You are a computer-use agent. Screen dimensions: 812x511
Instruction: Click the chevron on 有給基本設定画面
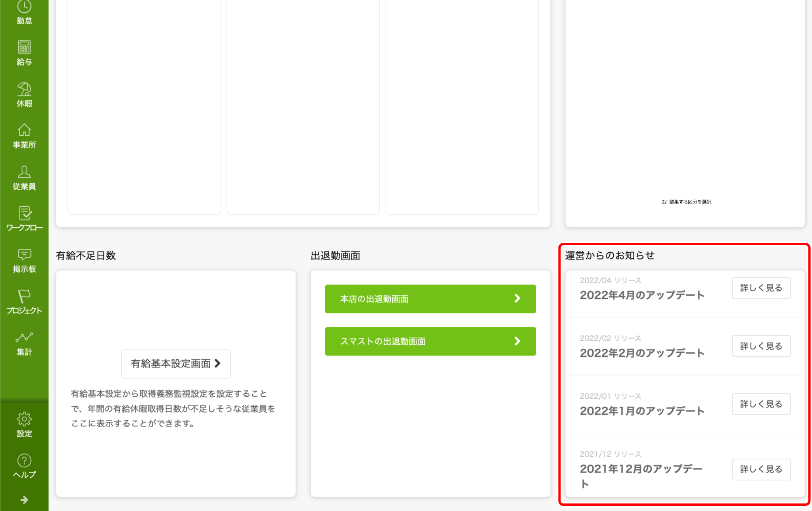tap(217, 363)
